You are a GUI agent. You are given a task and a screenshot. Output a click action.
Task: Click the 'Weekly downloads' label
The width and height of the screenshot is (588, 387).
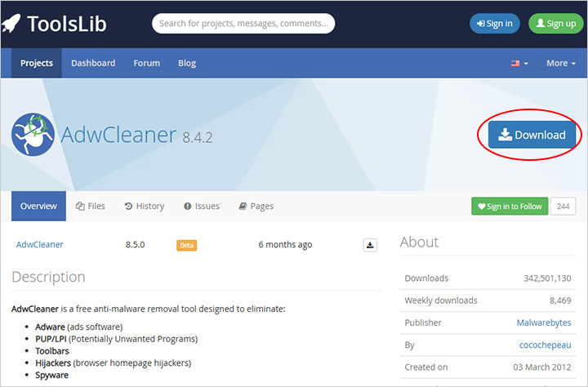coord(441,300)
